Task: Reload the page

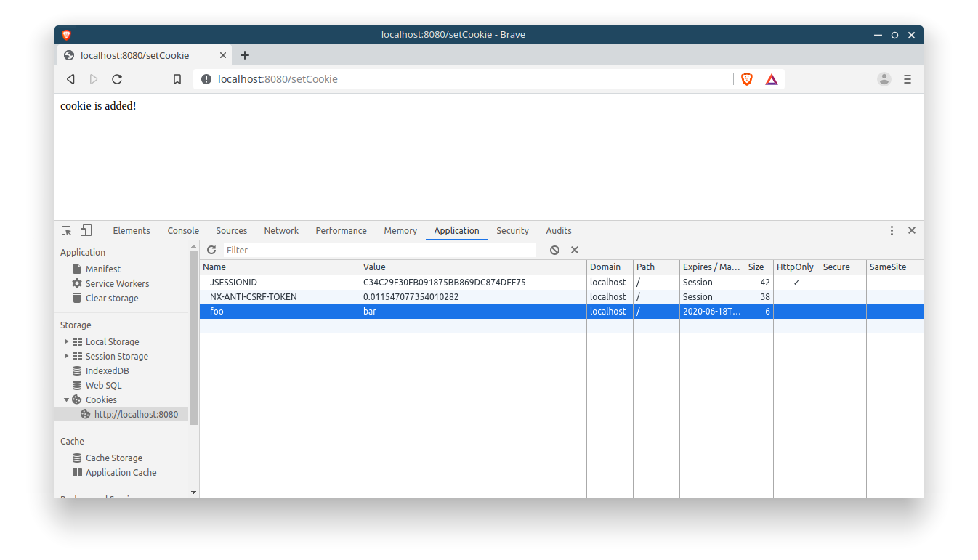Action: 117,79
